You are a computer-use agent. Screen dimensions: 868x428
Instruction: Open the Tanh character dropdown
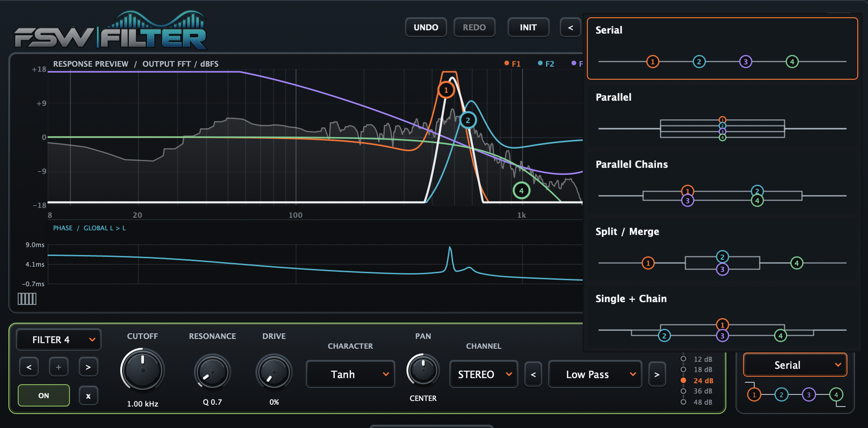[351, 374]
